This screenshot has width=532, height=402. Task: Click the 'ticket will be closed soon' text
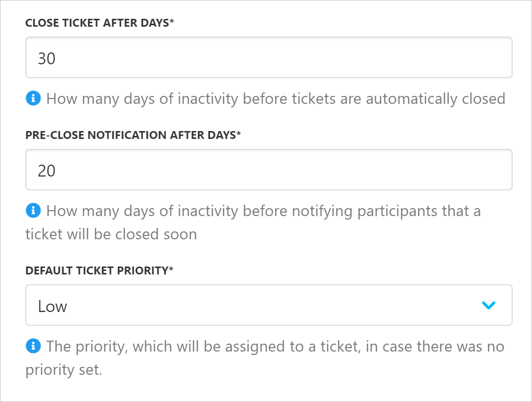(x=111, y=234)
